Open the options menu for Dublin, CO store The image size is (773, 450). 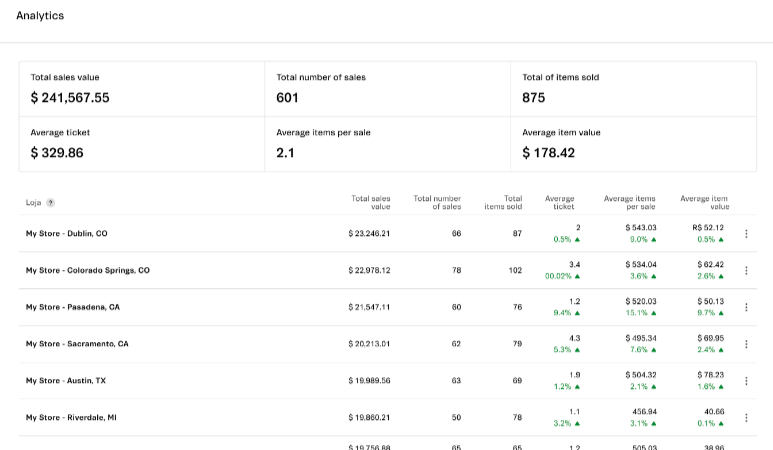(x=746, y=234)
